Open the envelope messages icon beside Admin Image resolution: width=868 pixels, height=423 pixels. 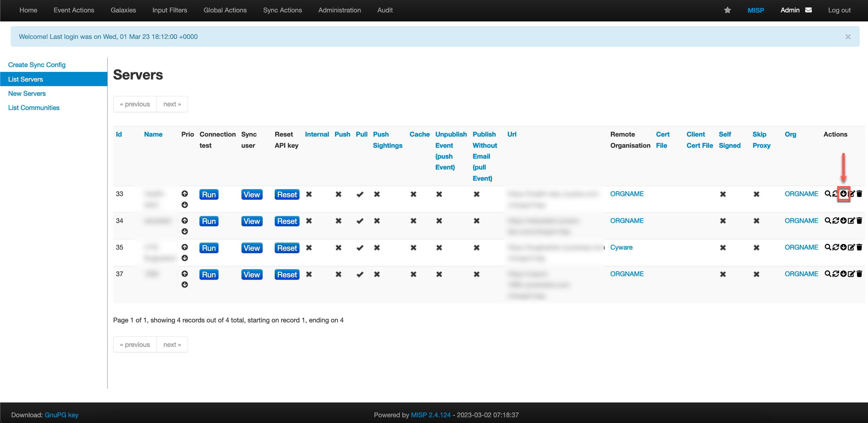click(808, 10)
